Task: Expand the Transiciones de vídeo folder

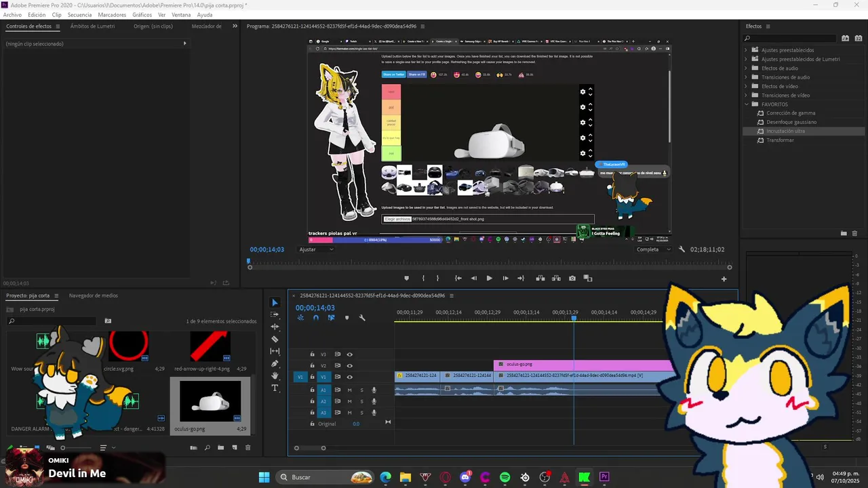Action: [746, 96]
